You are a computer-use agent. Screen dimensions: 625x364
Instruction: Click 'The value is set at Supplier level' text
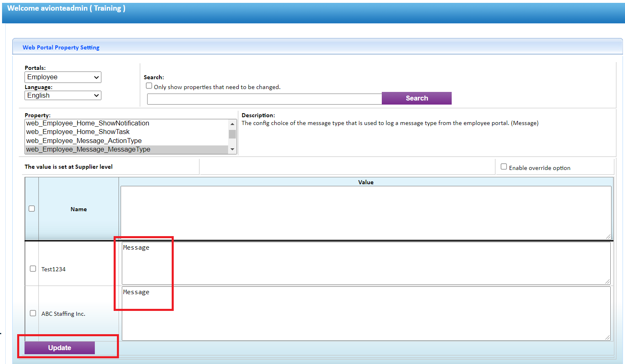(x=69, y=167)
